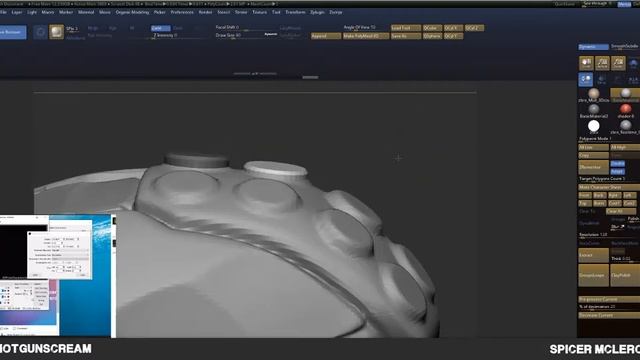
Task: Open the Stroke menu
Action: click(241, 12)
